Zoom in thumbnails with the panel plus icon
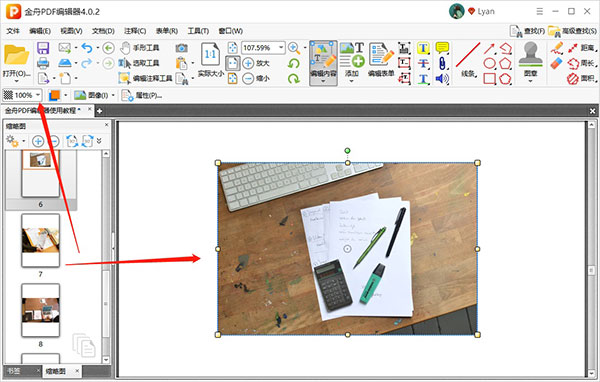The image size is (600, 382). (38, 141)
